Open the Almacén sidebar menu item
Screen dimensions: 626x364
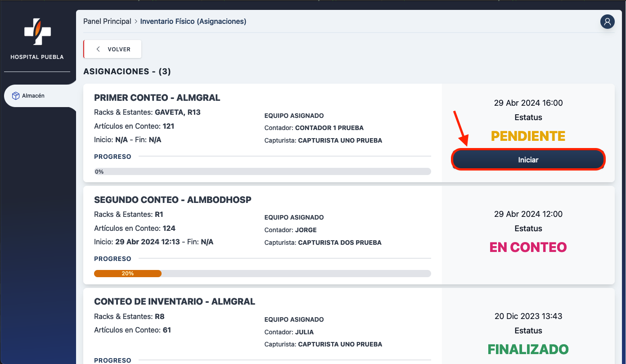click(x=33, y=96)
